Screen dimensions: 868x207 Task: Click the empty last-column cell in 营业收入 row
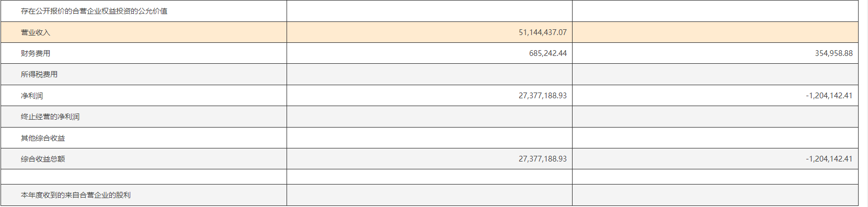[x=715, y=32]
